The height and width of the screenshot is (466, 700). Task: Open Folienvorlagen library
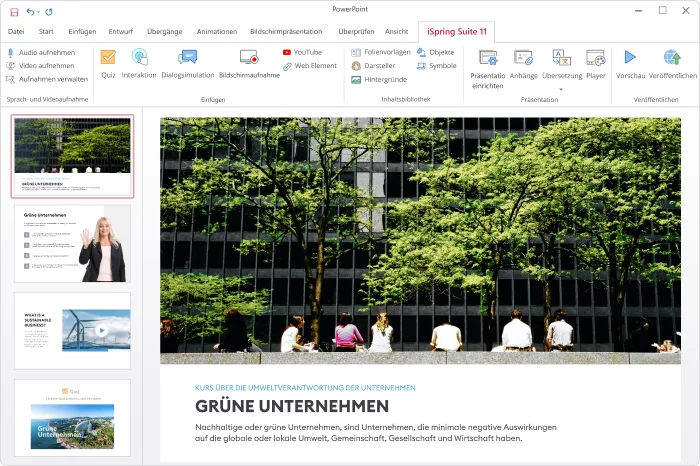tap(381, 52)
